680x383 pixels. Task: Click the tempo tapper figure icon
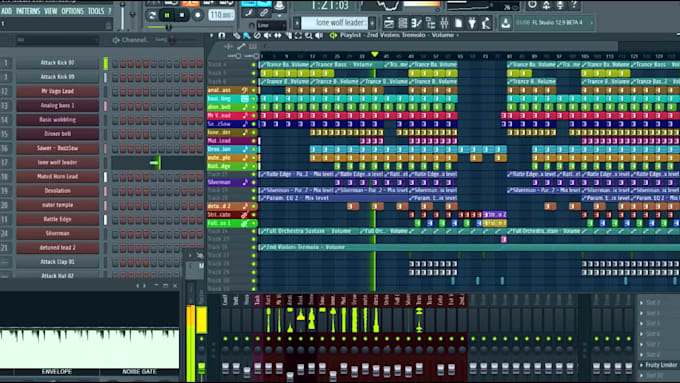(486, 23)
